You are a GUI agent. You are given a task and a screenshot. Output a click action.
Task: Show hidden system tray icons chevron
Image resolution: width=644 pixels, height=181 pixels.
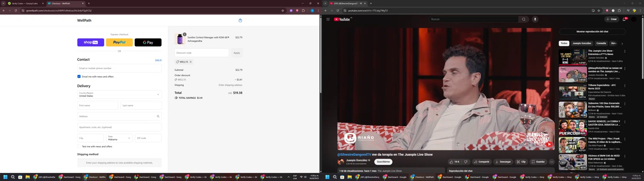point(289,177)
